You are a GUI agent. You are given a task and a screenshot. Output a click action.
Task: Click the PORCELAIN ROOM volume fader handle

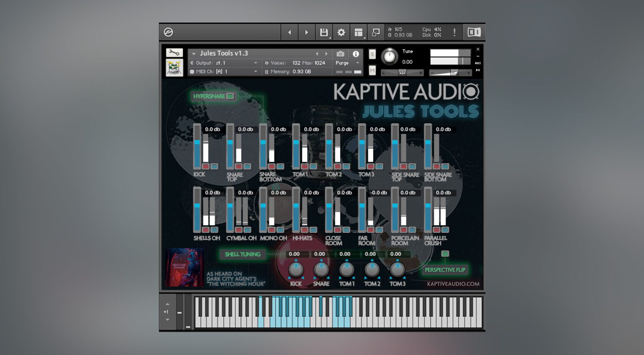click(395, 205)
